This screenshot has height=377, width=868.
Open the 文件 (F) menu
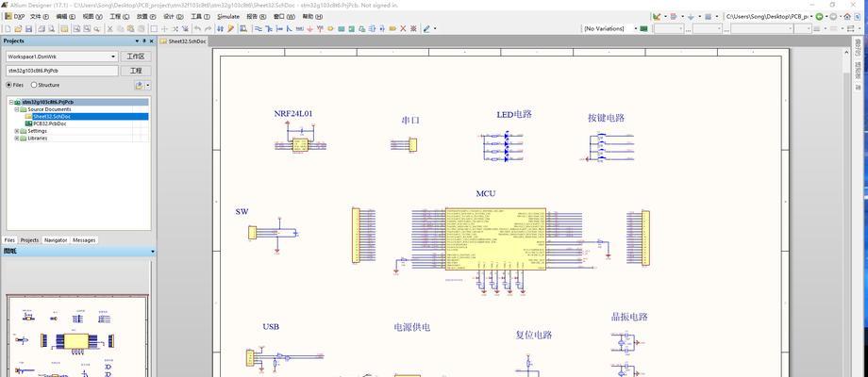pos(40,16)
